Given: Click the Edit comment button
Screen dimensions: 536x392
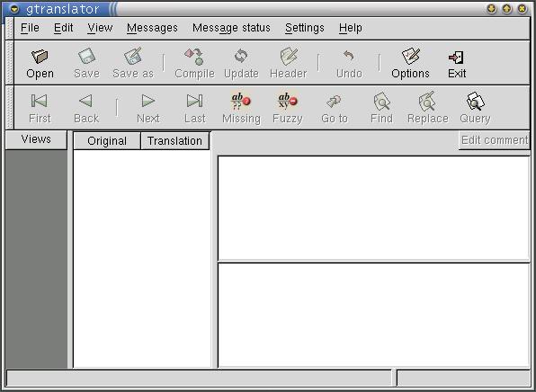Looking at the screenshot, I should pyautogui.click(x=495, y=139).
